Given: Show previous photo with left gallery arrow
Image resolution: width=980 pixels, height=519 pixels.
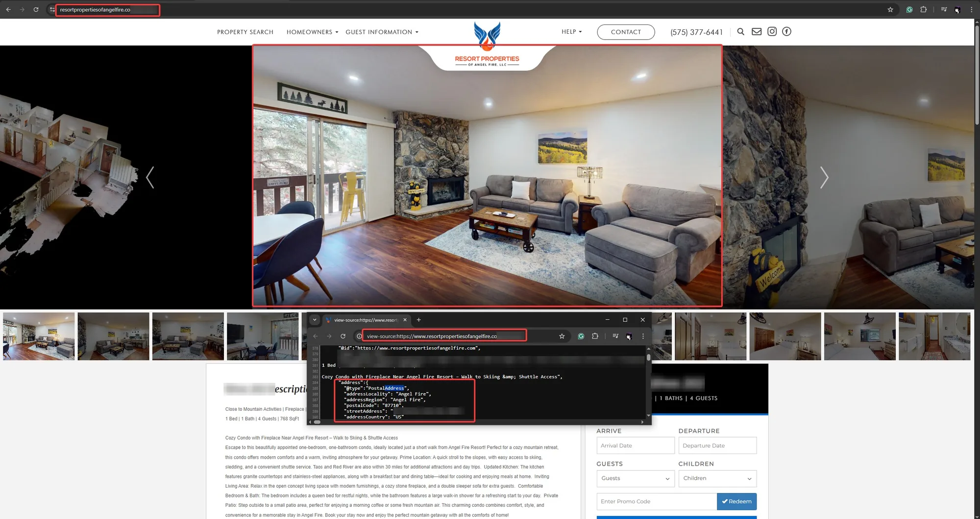Looking at the screenshot, I should pos(150,177).
